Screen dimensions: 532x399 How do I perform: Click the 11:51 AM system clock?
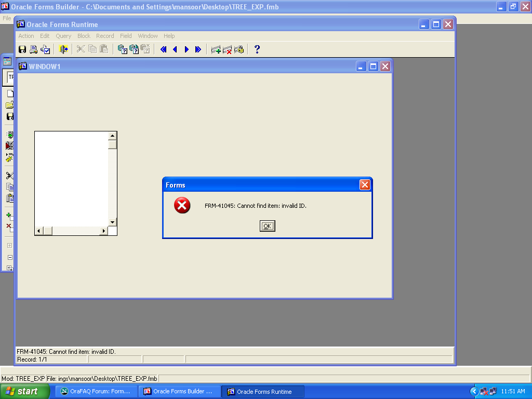pyautogui.click(x=513, y=391)
